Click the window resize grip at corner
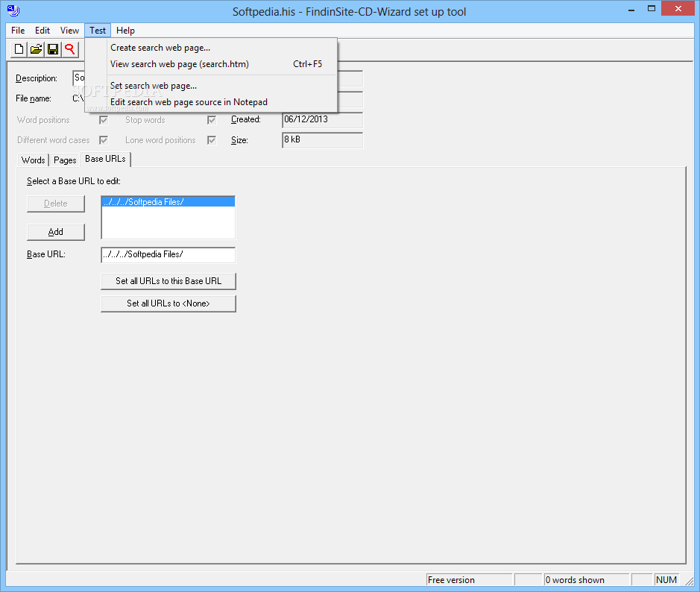Screen dimensions: 700x592 [x=690, y=580]
